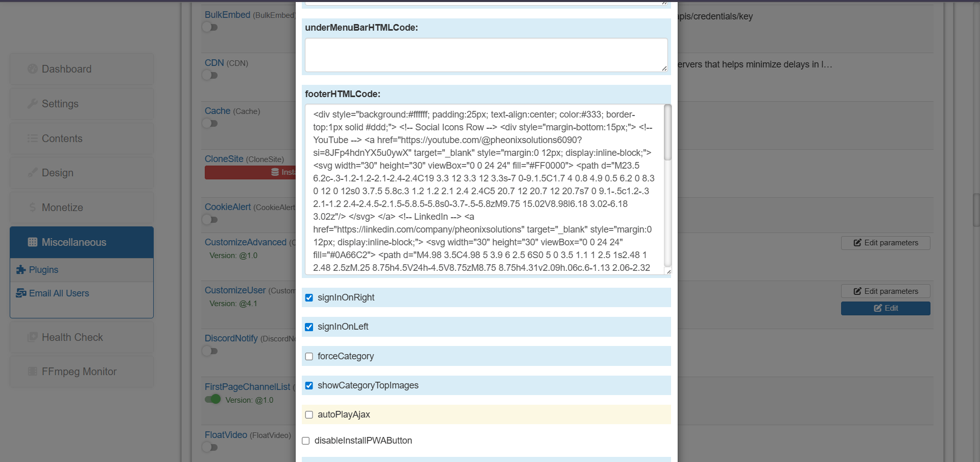Uncheck the signInOnRight checkbox
The image size is (980, 462).
tap(309, 297)
